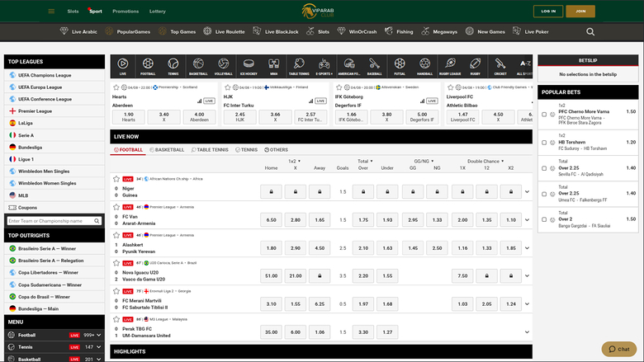Open the Promotions menu item
This screenshot has height=362, width=644.
point(125,12)
